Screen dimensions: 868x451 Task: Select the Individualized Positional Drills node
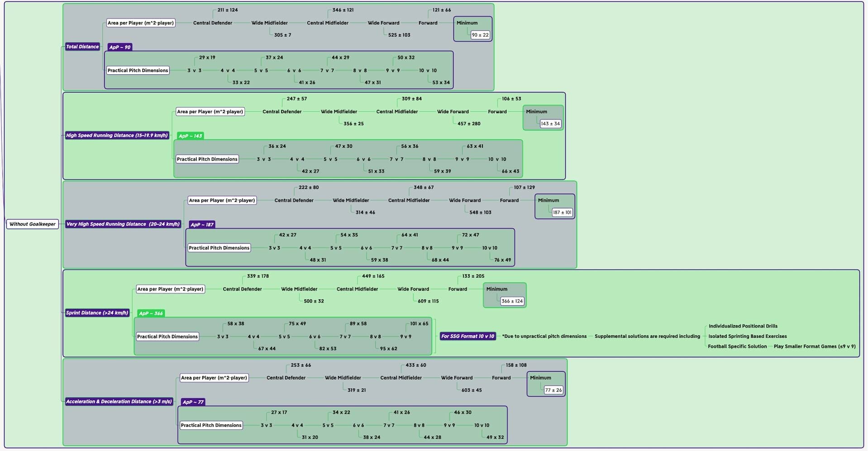point(743,326)
